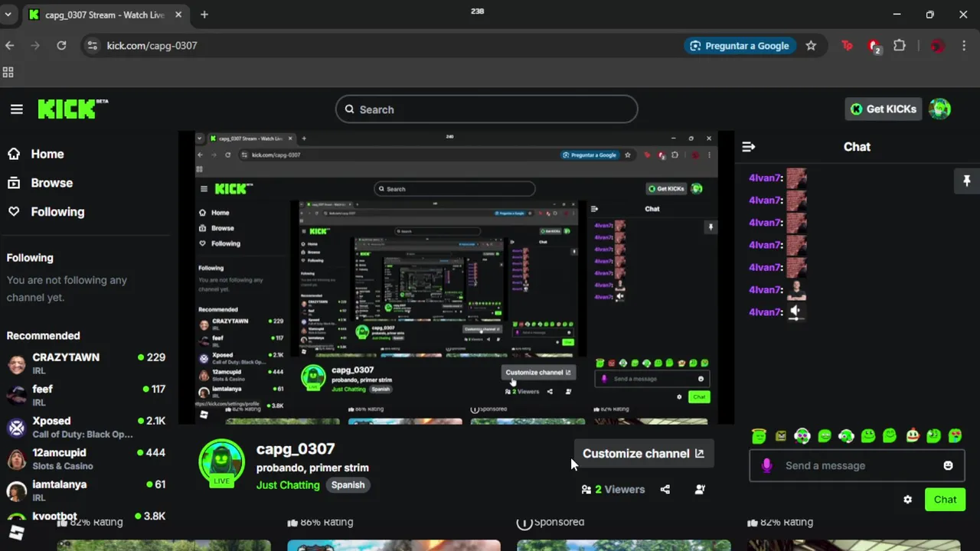
Task: Click the Send a message field
Action: (855, 465)
